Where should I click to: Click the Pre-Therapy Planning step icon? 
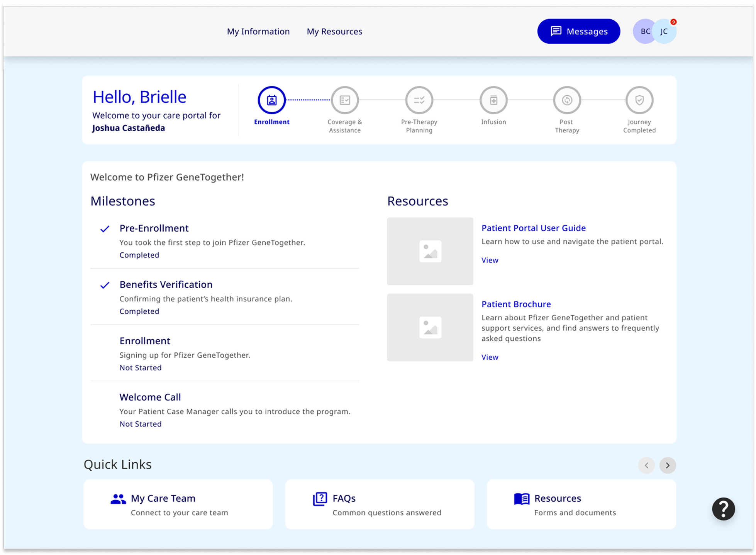(x=419, y=100)
